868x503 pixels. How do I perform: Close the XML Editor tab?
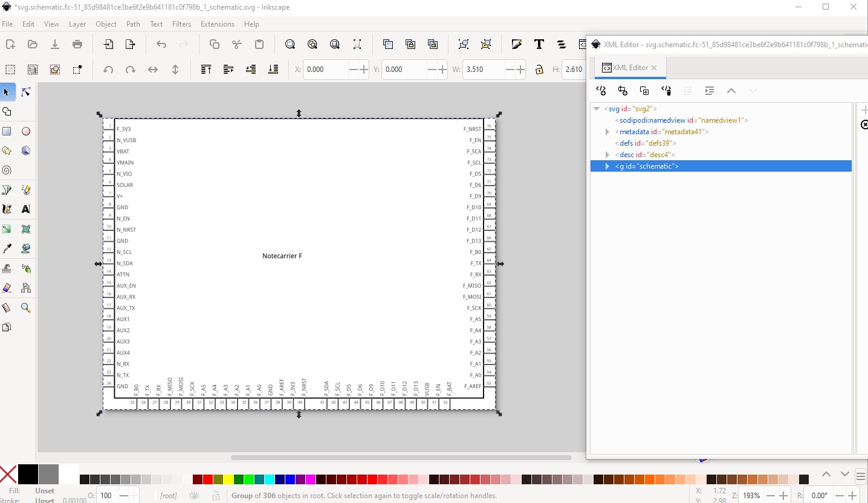[654, 68]
